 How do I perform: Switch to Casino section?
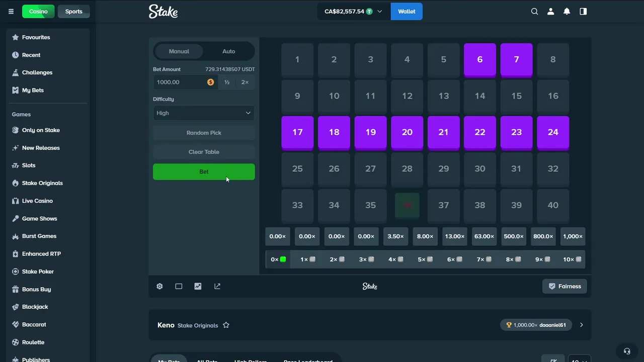pyautogui.click(x=38, y=12)
